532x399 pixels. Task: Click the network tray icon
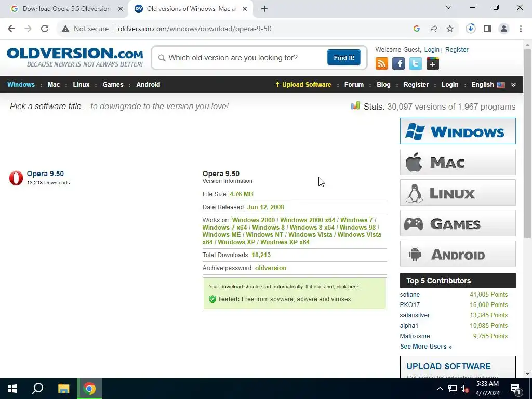pyautogui.click(x=453, y=389)
